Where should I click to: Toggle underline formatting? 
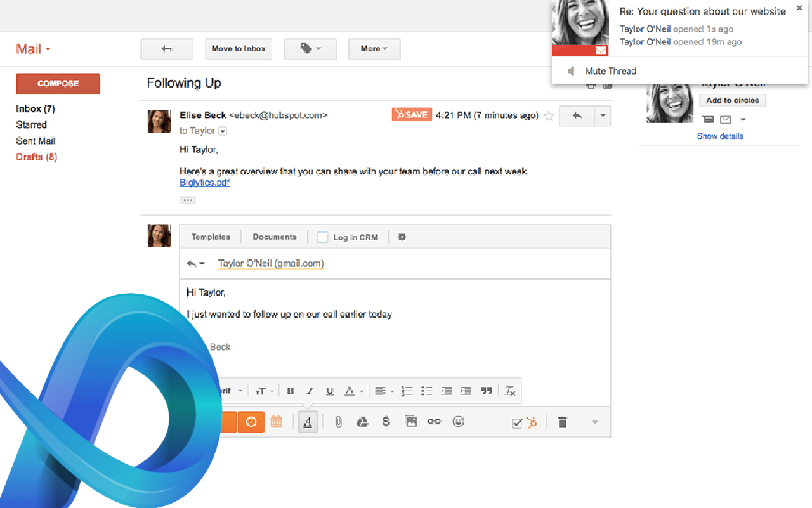tap(330, 391)
